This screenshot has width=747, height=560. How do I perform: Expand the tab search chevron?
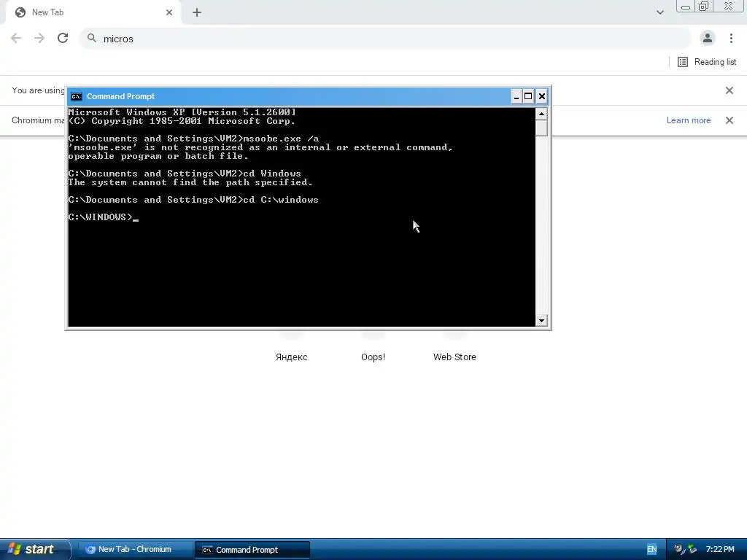tap(659, 12)
